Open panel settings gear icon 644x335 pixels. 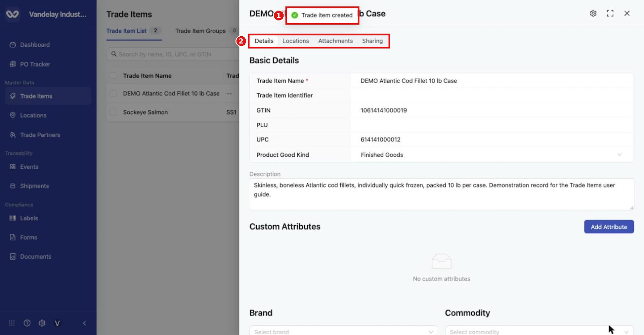pos(593,13)
